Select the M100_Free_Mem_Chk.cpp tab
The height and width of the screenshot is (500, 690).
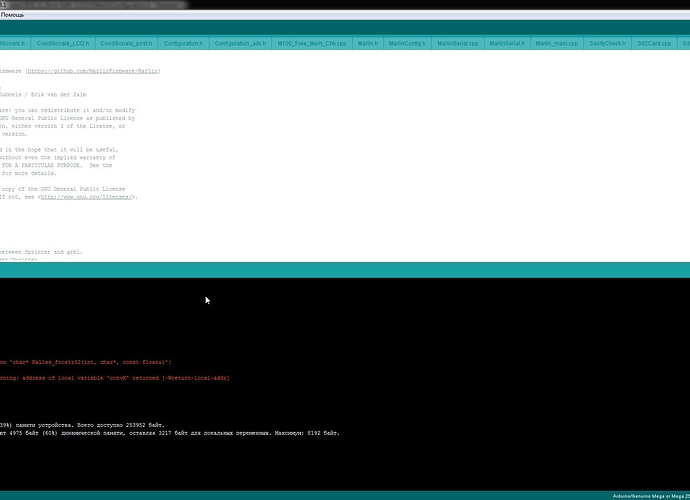(312, 44)
